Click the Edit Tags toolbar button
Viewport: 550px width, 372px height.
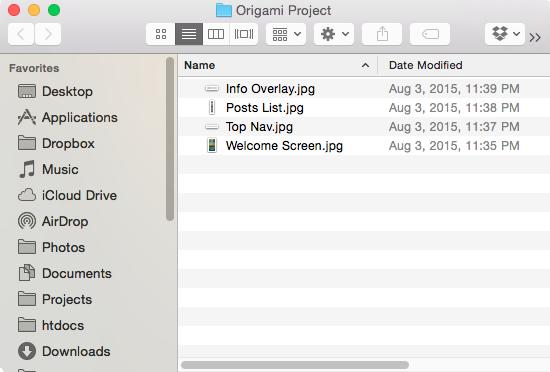(430, 34)
